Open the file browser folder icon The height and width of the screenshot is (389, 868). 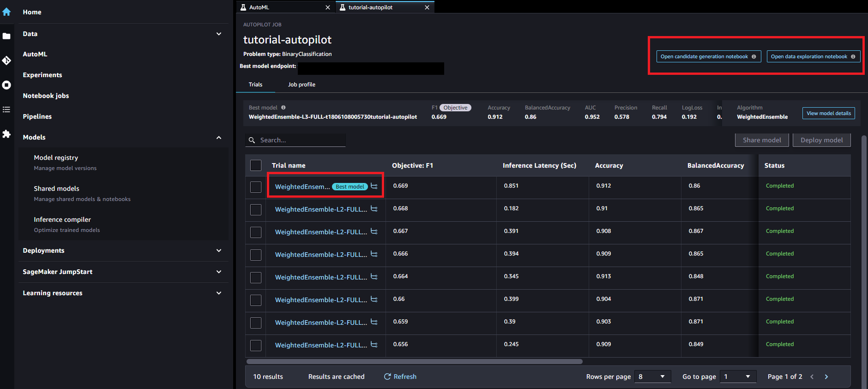tap(6, 36)
